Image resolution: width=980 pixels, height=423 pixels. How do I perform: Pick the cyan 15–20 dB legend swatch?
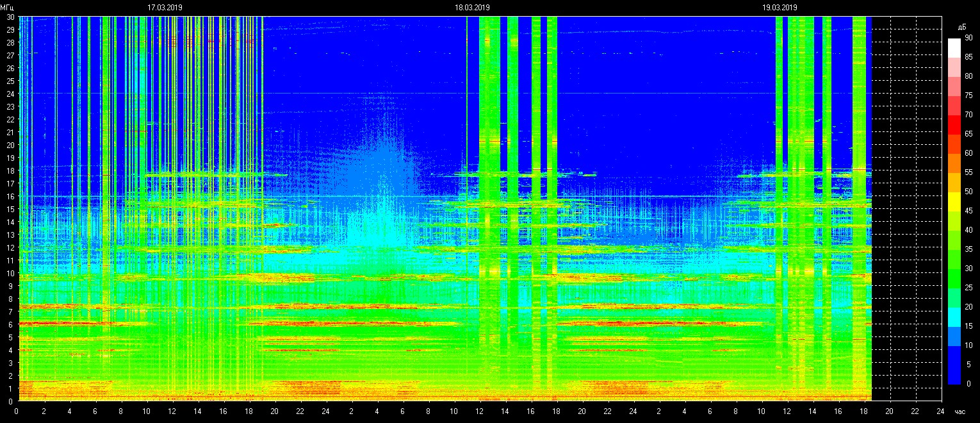954,317
